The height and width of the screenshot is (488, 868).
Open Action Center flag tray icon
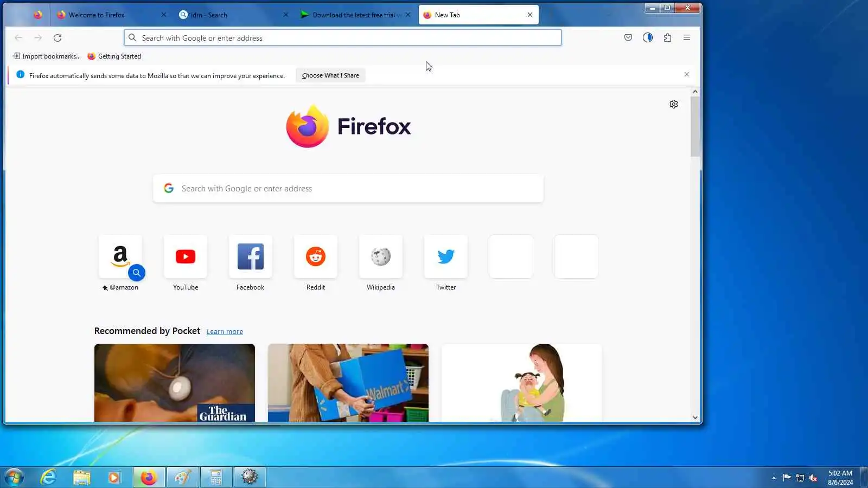click(787, 478)
